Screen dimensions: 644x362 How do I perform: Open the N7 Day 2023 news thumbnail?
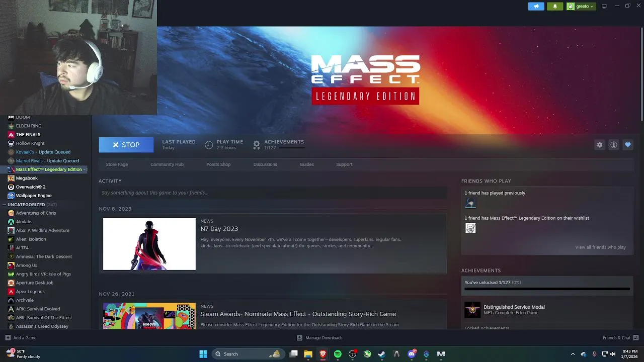click(149, 244)
